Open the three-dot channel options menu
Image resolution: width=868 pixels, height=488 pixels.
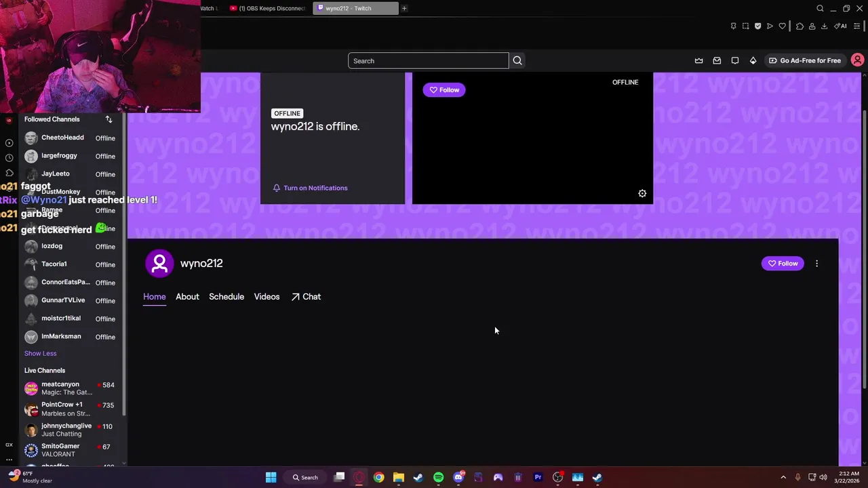[x=816, y=264]
